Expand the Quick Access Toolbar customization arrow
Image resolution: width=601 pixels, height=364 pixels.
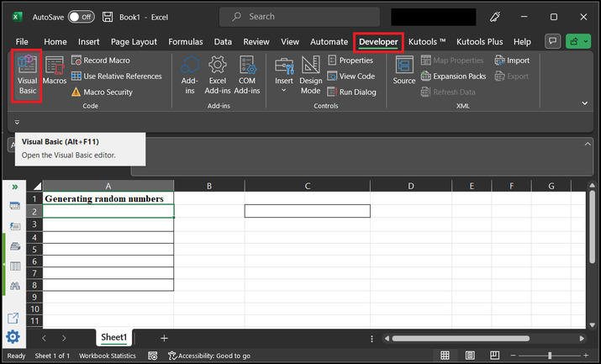coord(17,122)
